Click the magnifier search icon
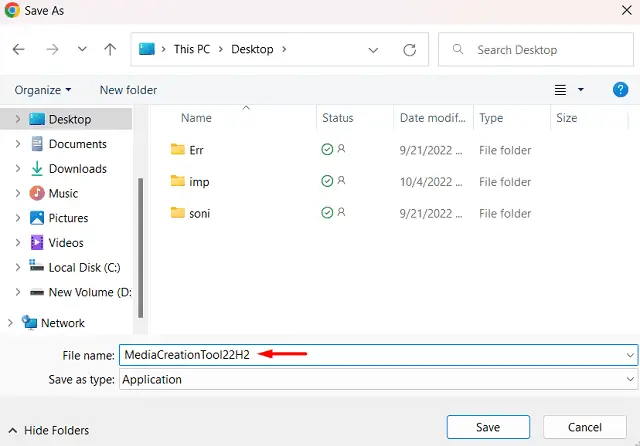The width and height of the screenshot is (640, 446). 458,49
